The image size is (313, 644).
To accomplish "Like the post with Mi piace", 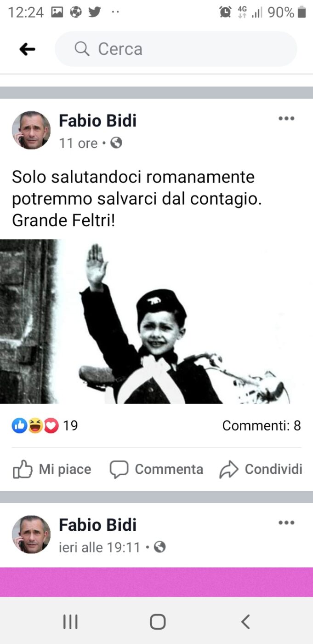I will [x=52, y=469].
